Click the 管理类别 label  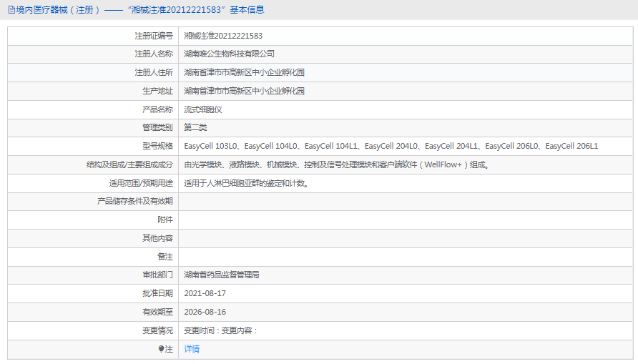coord(157,127)
